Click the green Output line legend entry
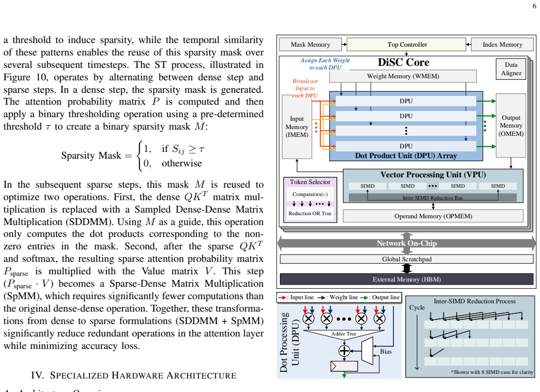Screen dimensions: 540x392 coord(380,297)
